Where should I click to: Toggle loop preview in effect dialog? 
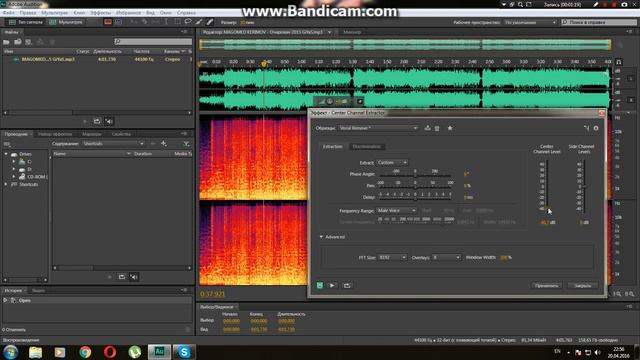(x=347, y=285)
